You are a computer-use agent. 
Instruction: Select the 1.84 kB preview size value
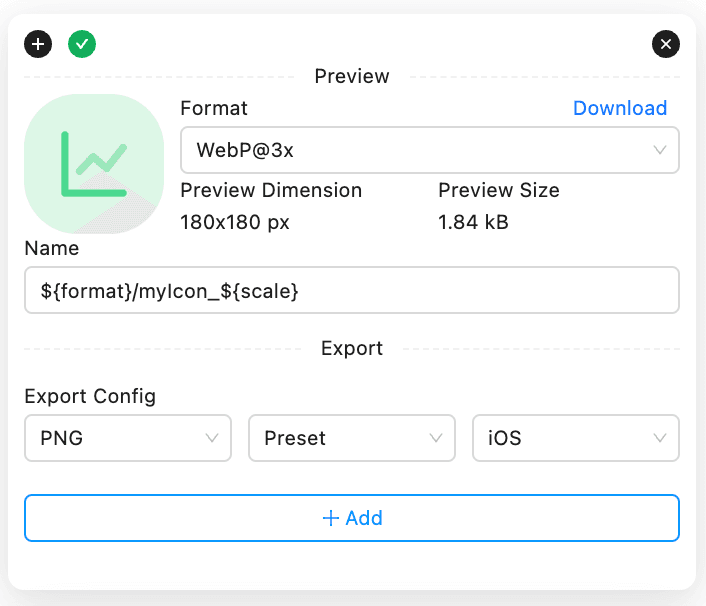[473, 222]
